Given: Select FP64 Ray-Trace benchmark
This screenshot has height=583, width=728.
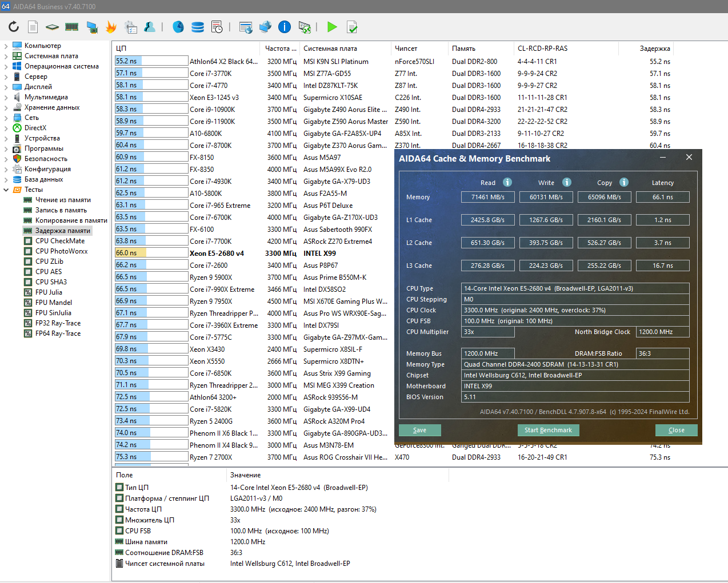Looking at the screenshot, I should [58, 333].
